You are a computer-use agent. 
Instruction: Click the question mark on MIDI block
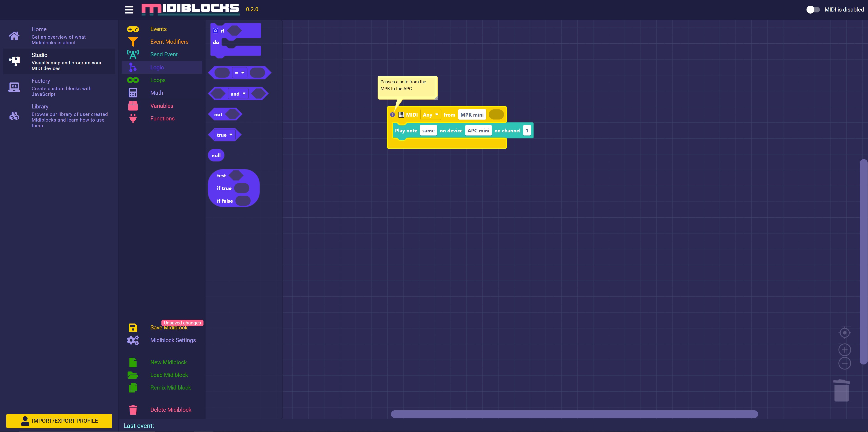point(392,115)
